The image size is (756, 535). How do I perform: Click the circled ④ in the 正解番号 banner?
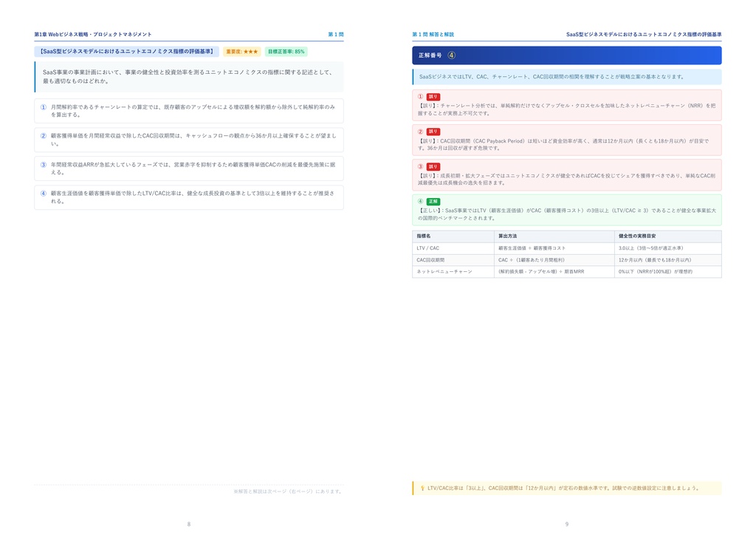point(451,55)
